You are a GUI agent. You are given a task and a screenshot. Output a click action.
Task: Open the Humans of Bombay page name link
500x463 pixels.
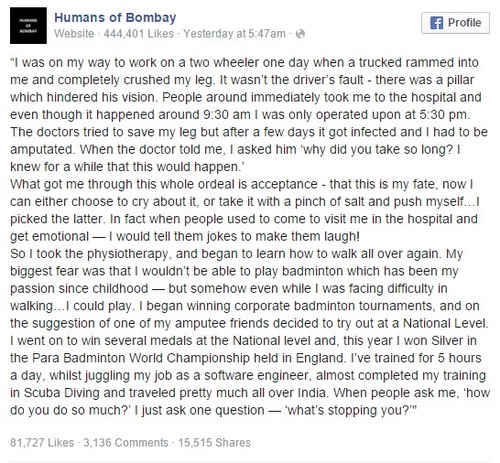point(115,18)
